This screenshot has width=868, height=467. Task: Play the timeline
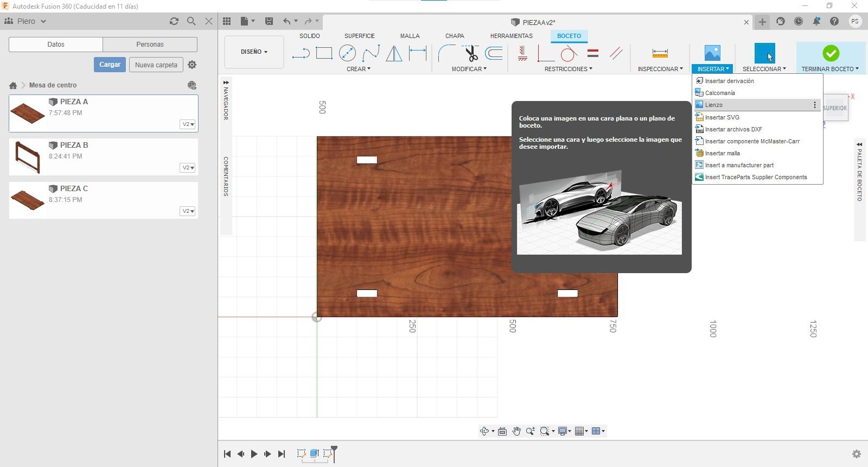(x=254, y=454)
